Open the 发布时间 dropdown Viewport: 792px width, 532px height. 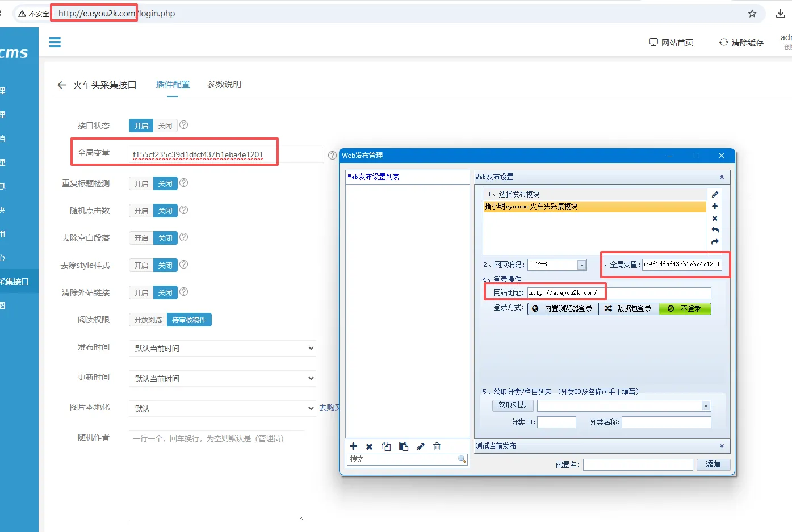click(222, 348)
